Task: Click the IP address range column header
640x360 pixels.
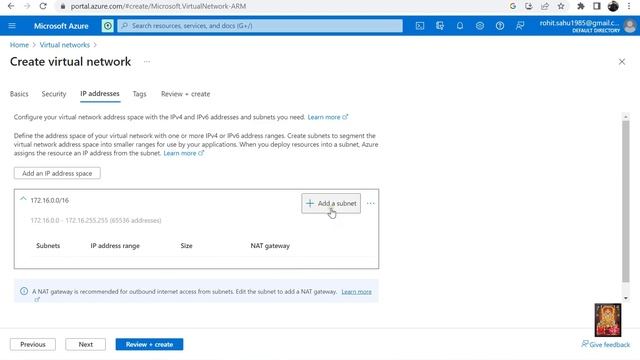Action: pyautogui.click(x=115, y=246)
